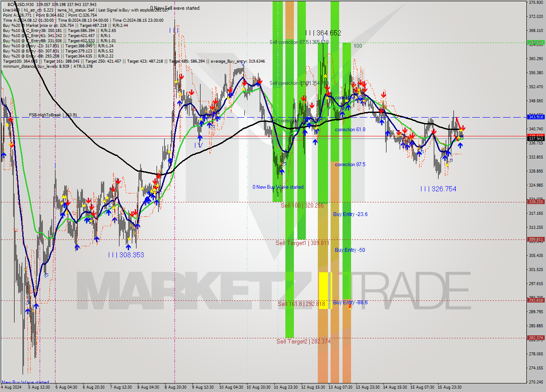This screenshot has width=546, height=392.
Task: Click the blue 'correction 87.5' label
Action: [350, 164]
